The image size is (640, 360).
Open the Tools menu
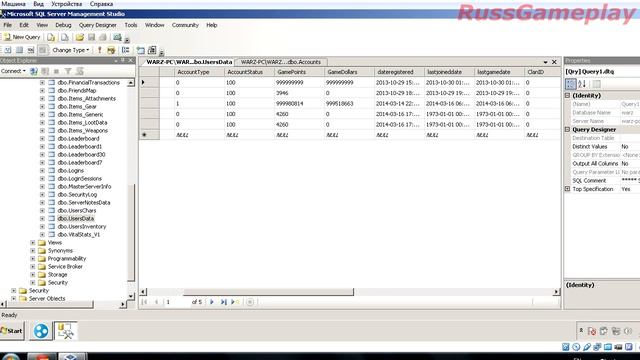(x=131, y=25)
